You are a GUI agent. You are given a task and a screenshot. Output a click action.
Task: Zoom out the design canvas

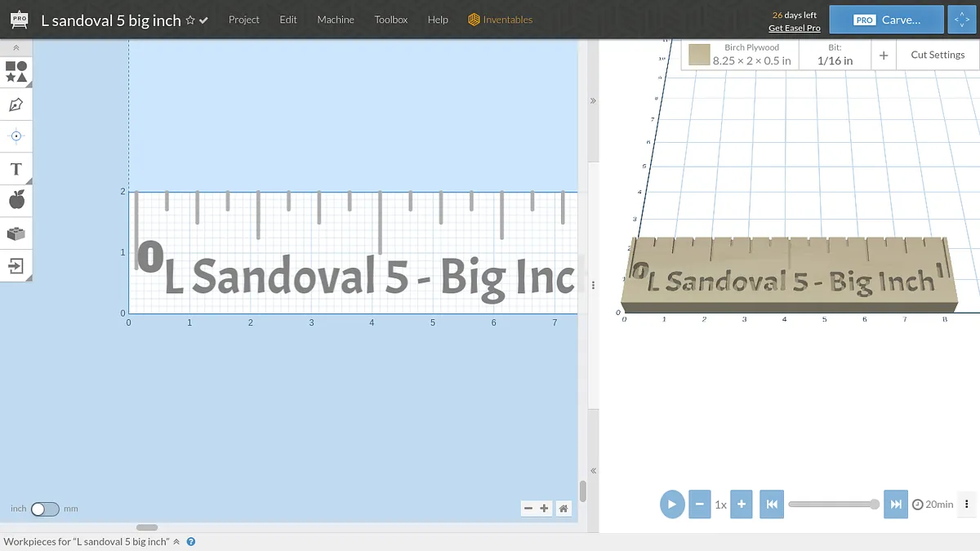coord(528,509)
